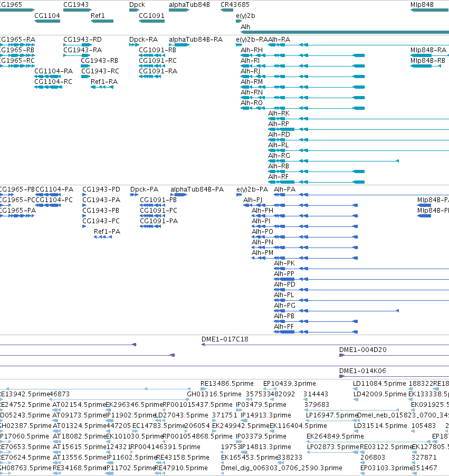The image size is (449, 476).
Task: Select cDNA LD42009.5prime label
Action: (380, 394)
